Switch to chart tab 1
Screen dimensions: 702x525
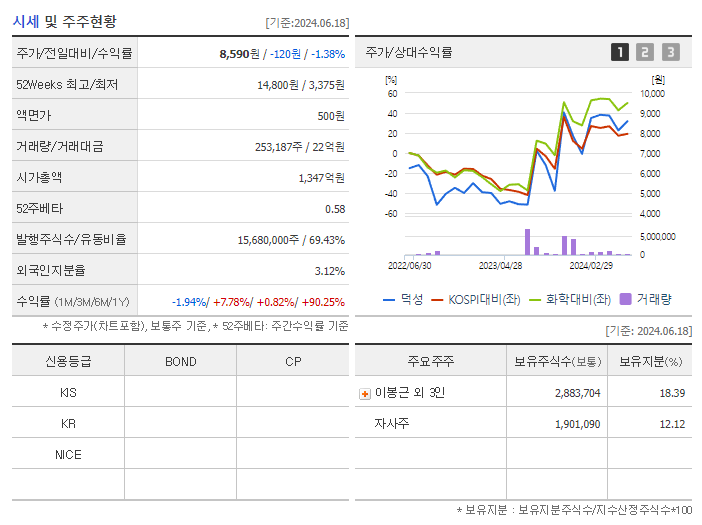620,52
